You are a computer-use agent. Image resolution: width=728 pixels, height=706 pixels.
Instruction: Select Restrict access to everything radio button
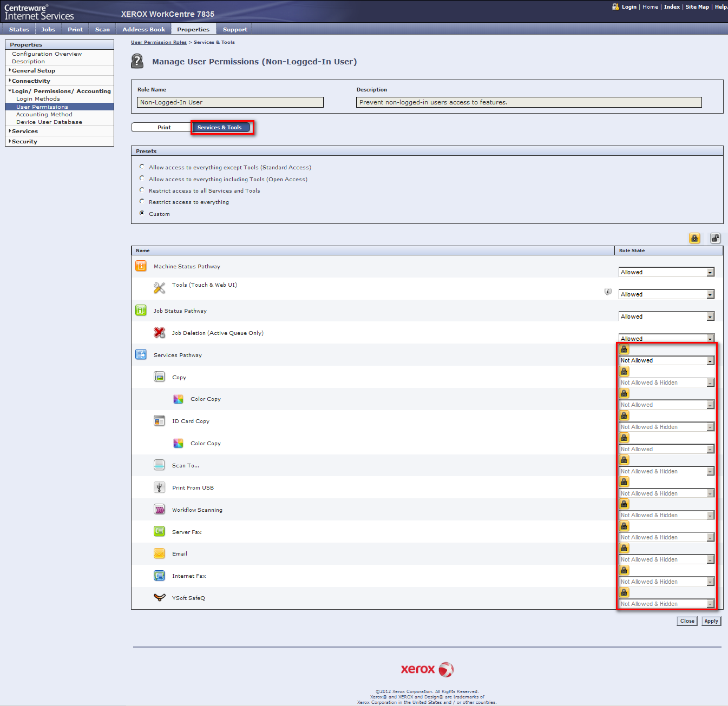coord(142,201)
